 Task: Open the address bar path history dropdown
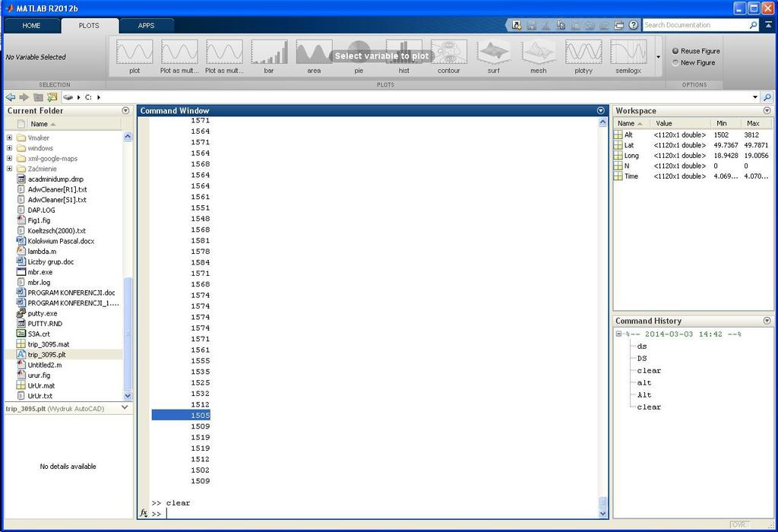[x=755, y=97]
